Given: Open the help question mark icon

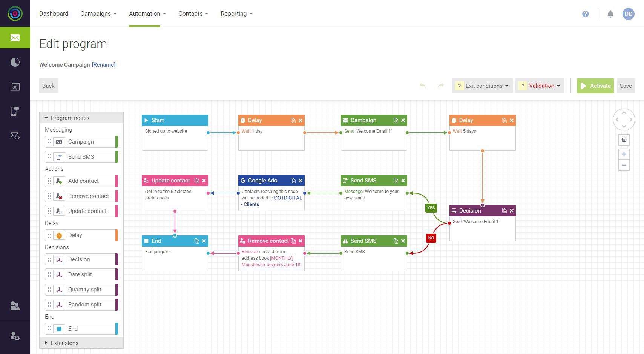Looking at the screenshot, I should [x=586, y=14].
